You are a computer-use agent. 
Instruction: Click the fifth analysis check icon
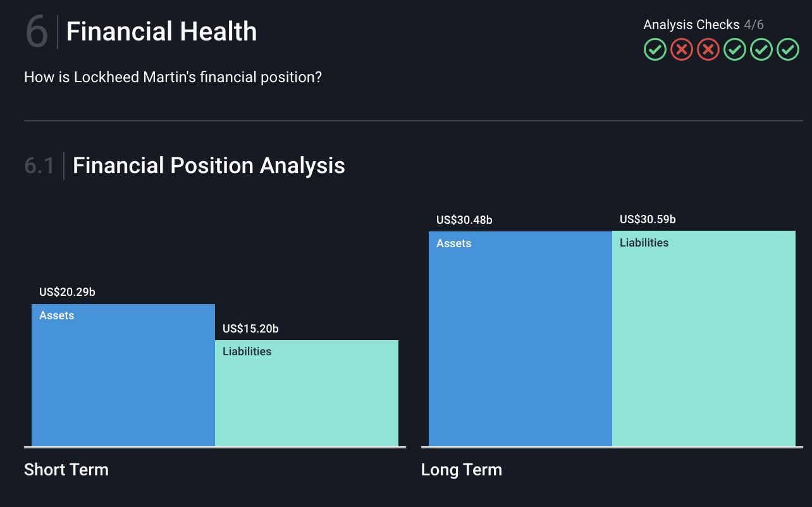coord(761,49)
